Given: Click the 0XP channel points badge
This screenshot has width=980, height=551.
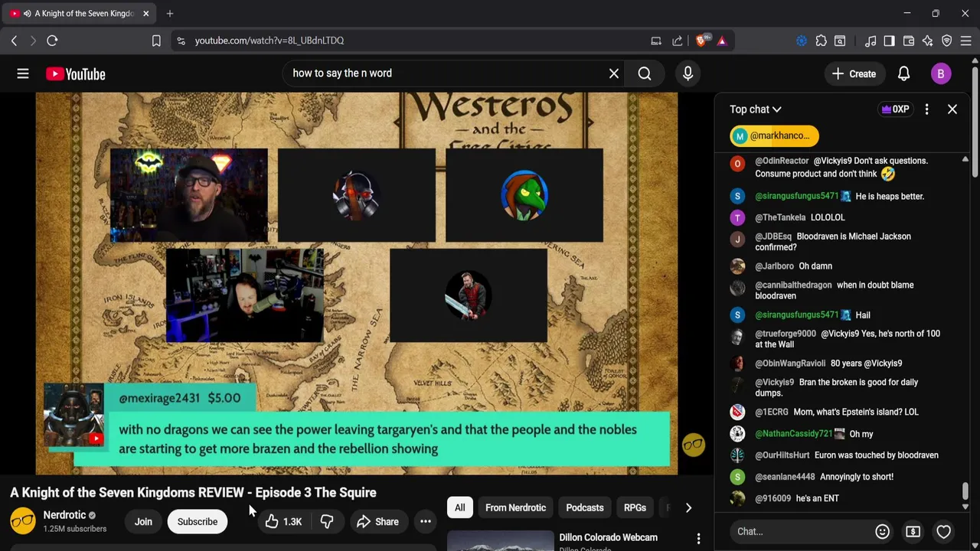Looking at the screenshot, I should tap(895, 109).
